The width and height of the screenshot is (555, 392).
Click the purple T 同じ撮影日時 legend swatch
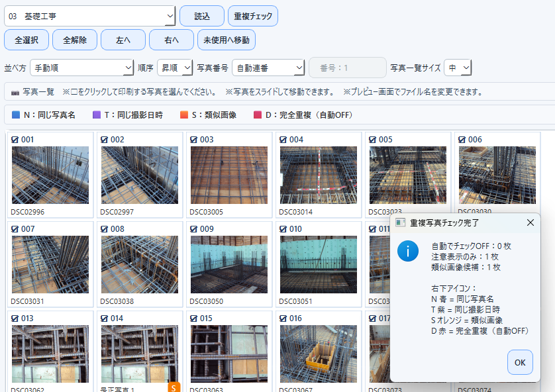pos(97,115)
